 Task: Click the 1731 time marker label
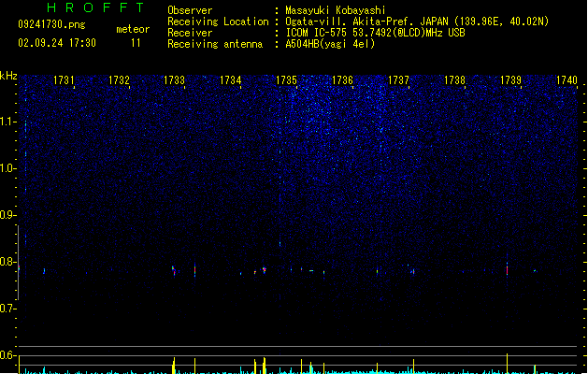(x=64, y=80)
